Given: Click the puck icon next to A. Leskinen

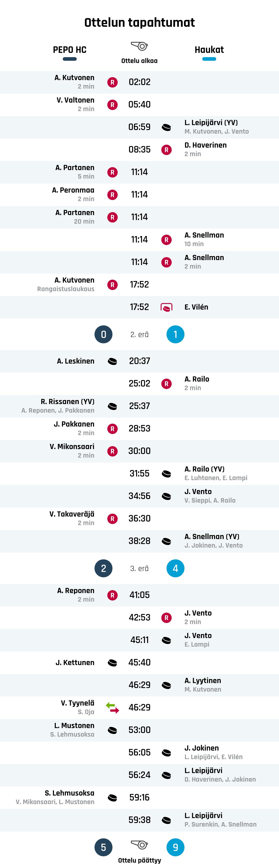Looking at the screenshot, I should (112, 361).
